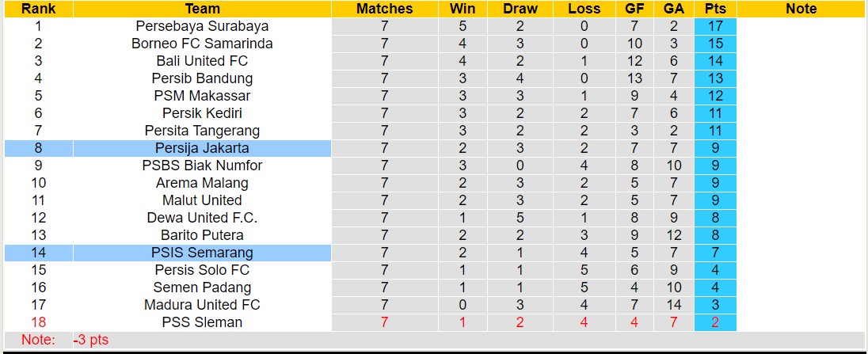Open PSM Makassar team link
Viewport: 868px width, 354px height.
202,96
